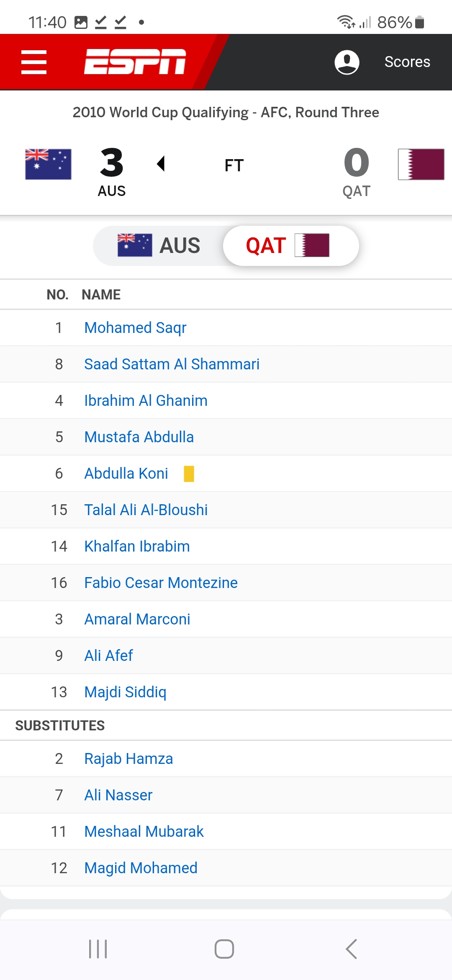Open Fabio Cesar Montezine's profile
The height and width of the screenshot is (980, 452).
tap(161, 583)
